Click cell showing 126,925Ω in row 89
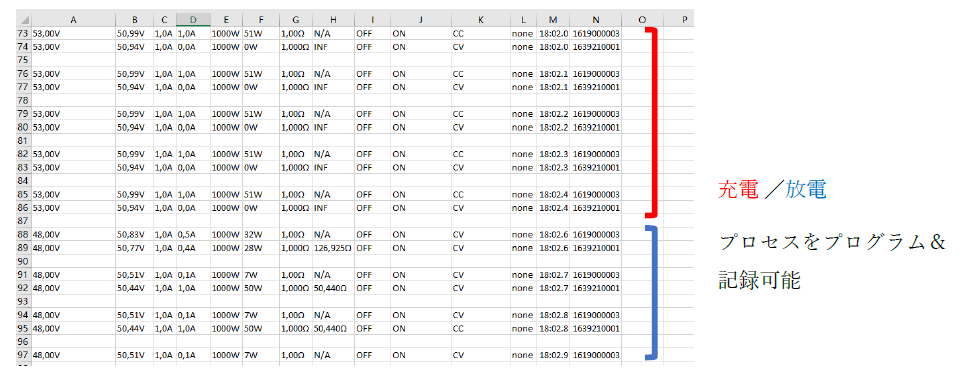The image size is (968, 373). [x=333, y=248]
